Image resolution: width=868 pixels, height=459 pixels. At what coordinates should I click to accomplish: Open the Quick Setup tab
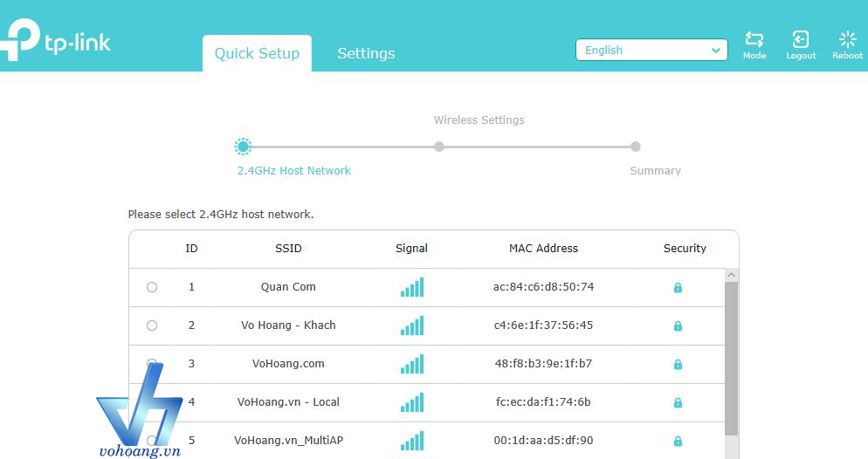[257, 53]
